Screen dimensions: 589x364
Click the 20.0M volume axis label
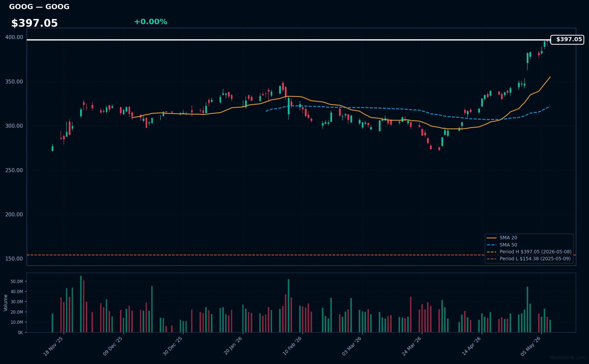pos(17,312)
